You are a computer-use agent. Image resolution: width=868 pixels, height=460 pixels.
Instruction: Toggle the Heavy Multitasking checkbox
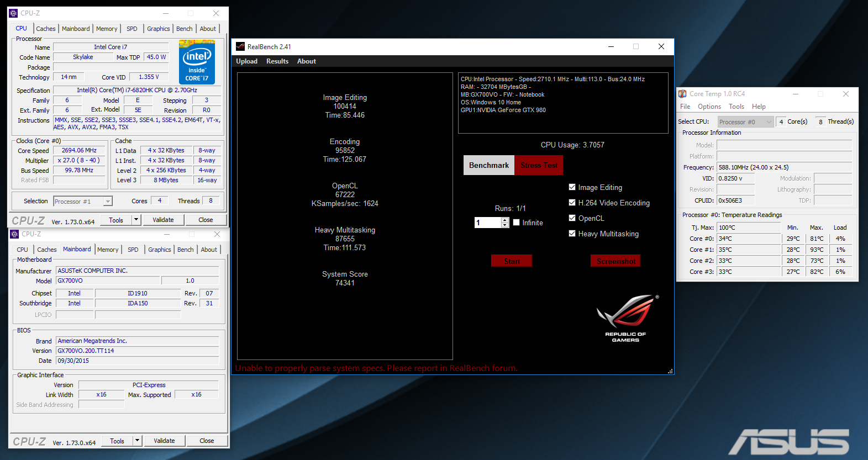tap(572, 234)
